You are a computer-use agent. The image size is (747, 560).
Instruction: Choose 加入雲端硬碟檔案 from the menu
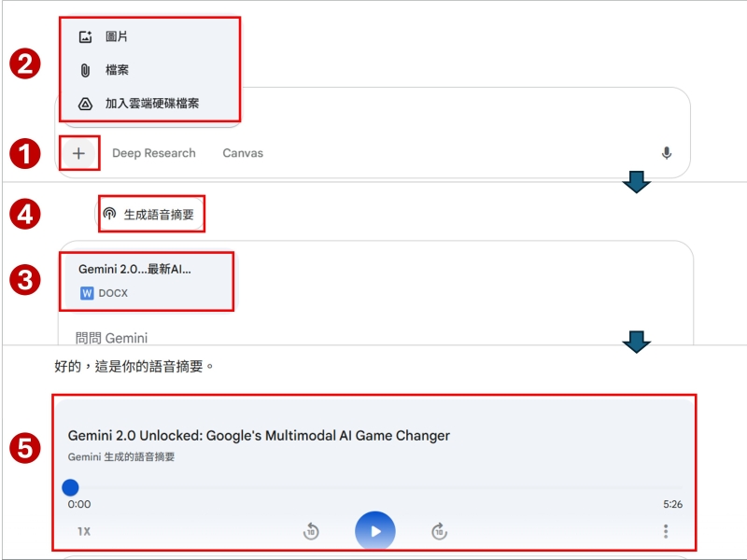149,104
